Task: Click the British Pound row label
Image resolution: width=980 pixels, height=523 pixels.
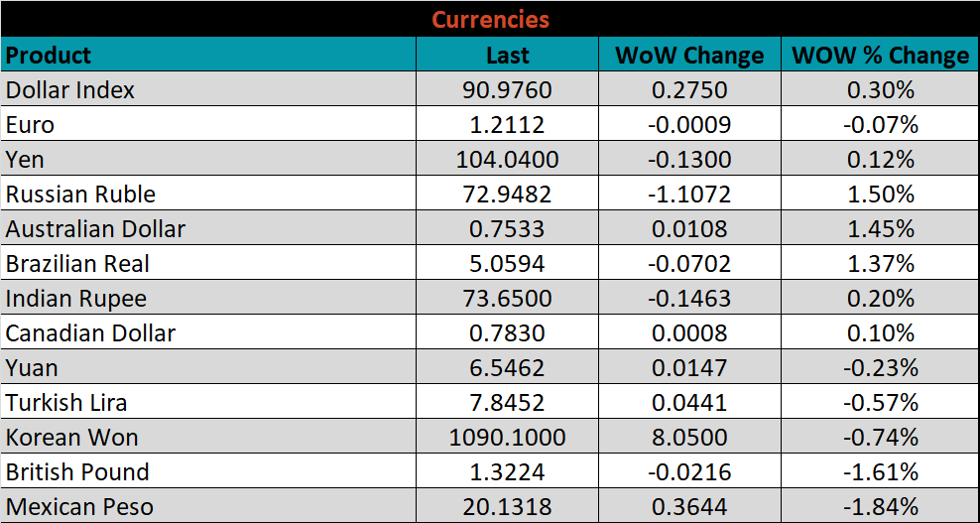Action: click(x=77, y=472)
